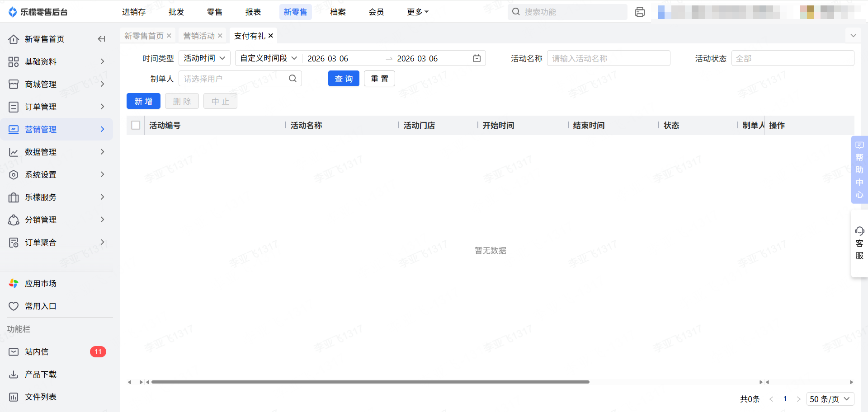Open the 进销存 top menu
The image size is (868, 412).
click(x=134, y=12)
